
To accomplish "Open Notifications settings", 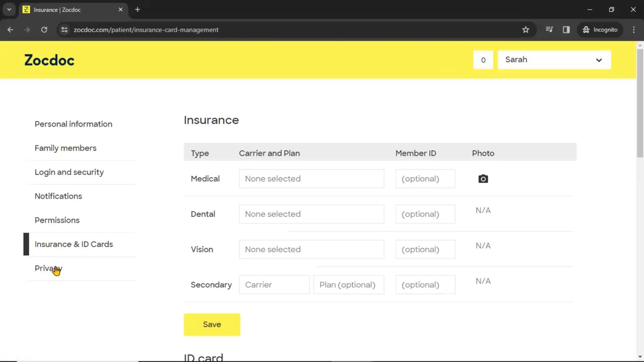I will coord(58,196).
